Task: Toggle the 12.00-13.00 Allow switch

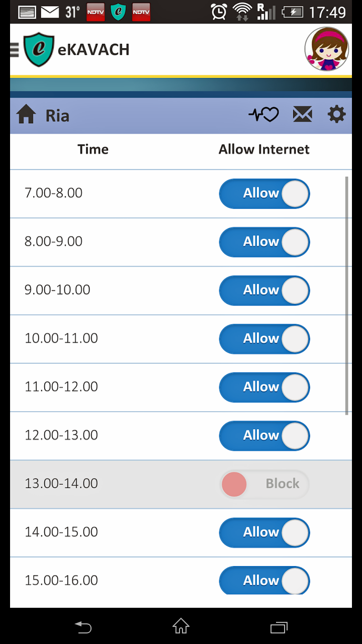Action: coord(264,436)
